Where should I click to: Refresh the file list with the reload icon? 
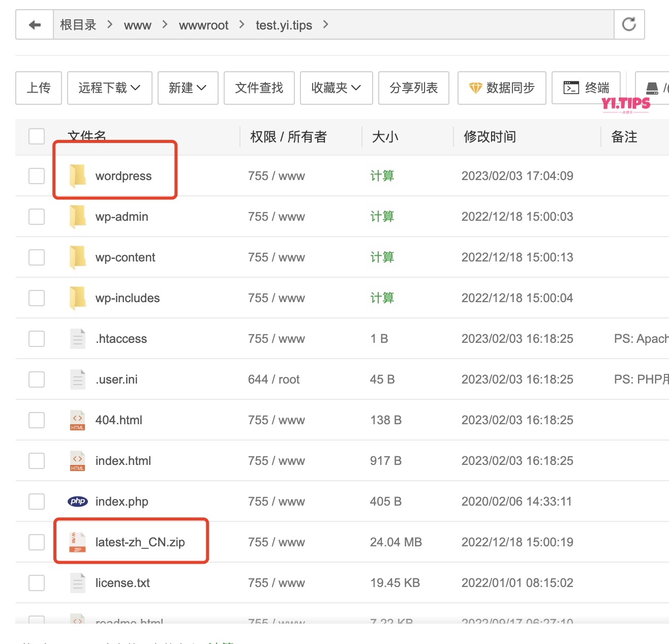629,24
